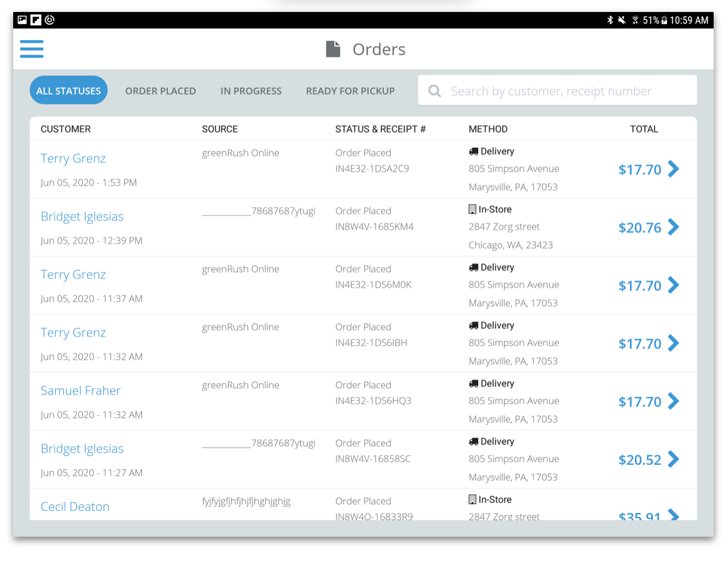Filter by Order Placed status

click(160, 91)
